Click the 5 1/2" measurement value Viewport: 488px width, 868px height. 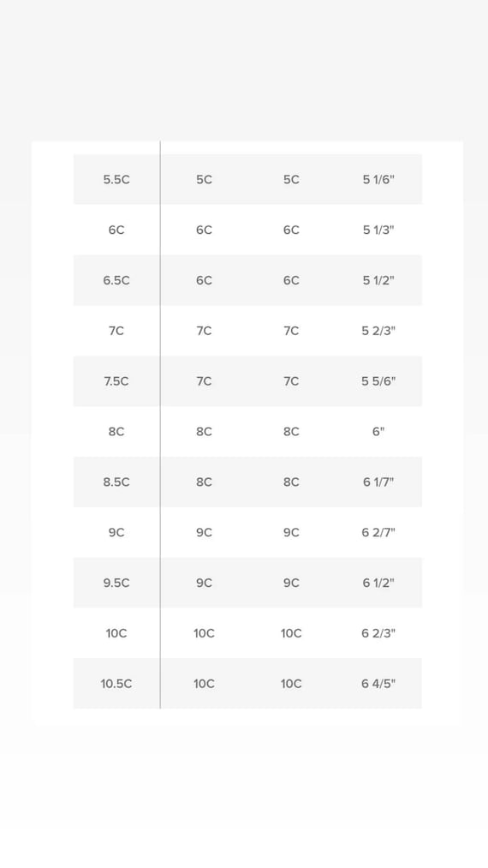click(x=378, y=280)
